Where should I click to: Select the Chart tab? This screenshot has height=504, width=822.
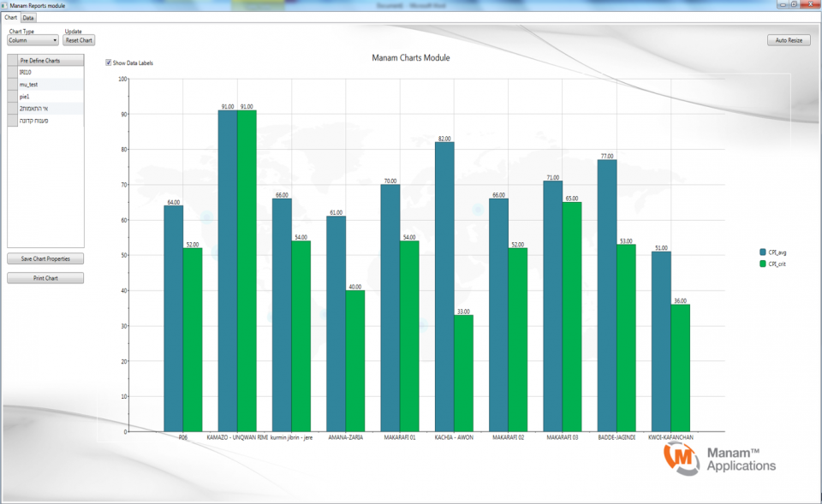coord(10,17)
